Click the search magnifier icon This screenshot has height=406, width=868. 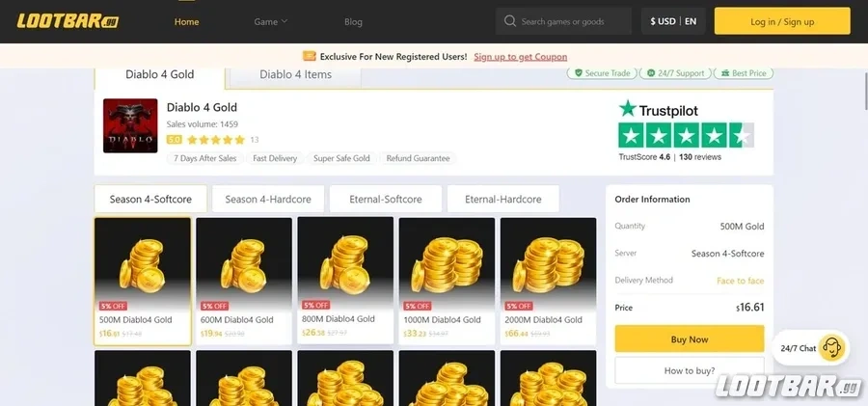click(x=510, y=21)
